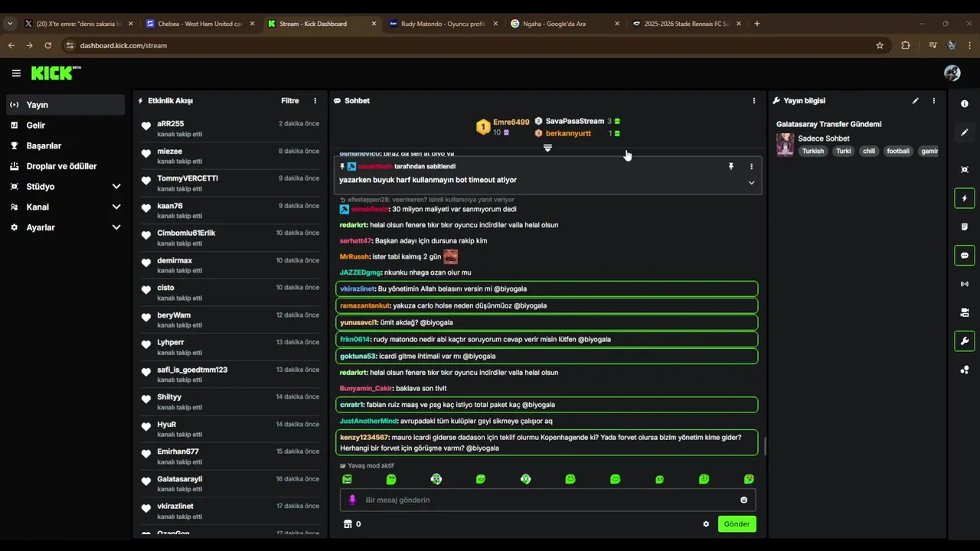This screenshot has width=980, height=551.
Task: Toggle the camera icon in right sidebar
Action: 964,312
